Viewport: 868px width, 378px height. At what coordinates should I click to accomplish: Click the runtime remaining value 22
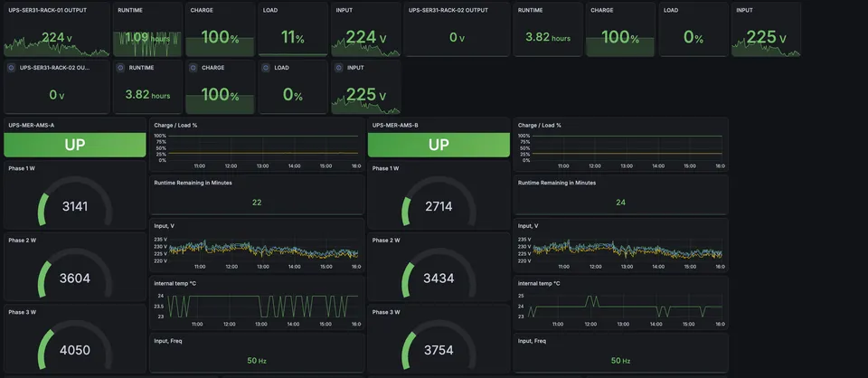pos(257,203)
